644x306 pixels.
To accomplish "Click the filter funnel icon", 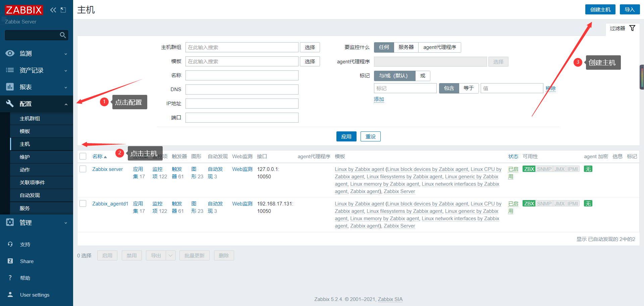I will tap(632, 28).
